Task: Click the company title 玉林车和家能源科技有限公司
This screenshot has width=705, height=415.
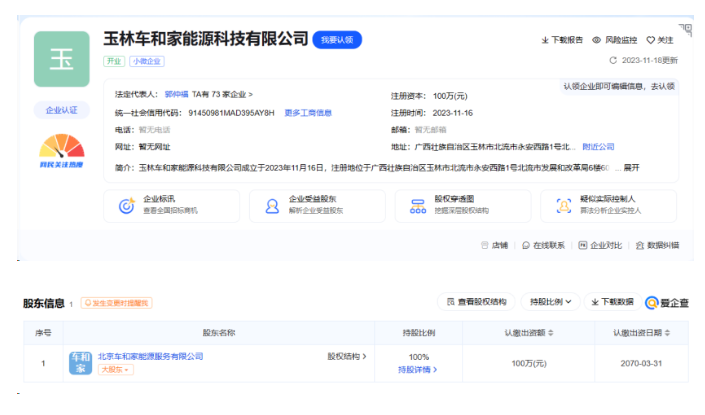Action: pyautogui.click(x=205, y=39)
